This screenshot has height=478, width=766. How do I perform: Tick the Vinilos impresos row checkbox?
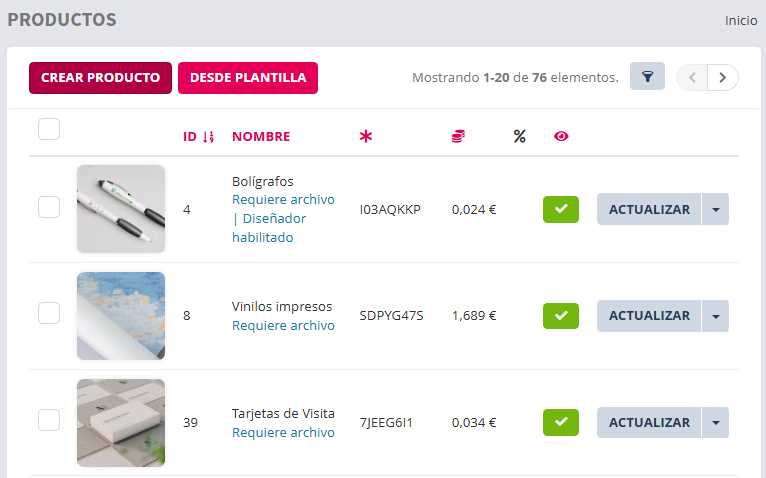[x=49, y=313]
